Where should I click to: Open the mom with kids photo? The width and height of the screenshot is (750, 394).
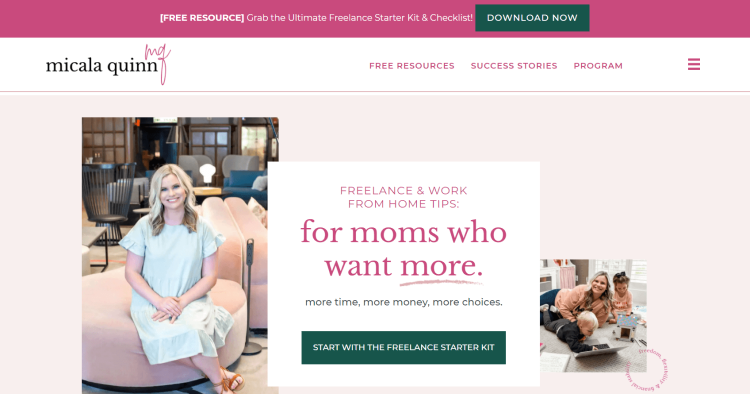click(593, 316)
